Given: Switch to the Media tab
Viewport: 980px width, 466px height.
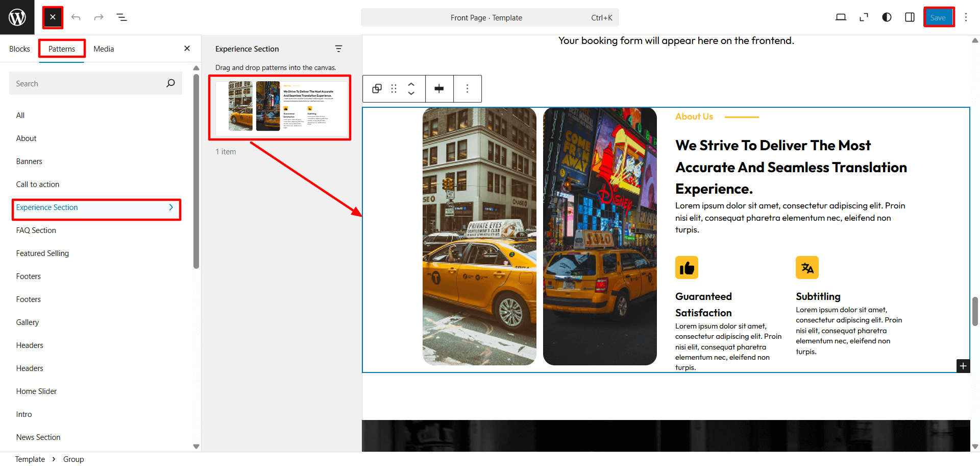Looking at the screenshot, I should 104,49.
